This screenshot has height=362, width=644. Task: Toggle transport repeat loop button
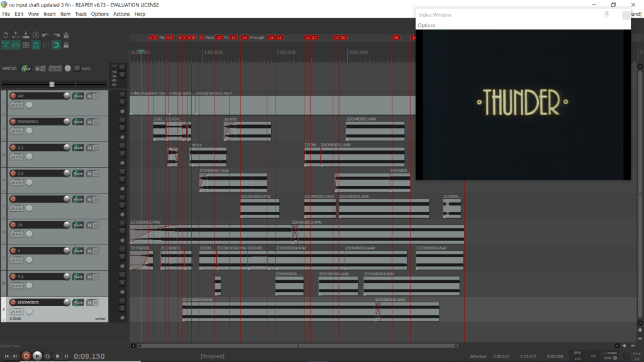click(48, 356)
